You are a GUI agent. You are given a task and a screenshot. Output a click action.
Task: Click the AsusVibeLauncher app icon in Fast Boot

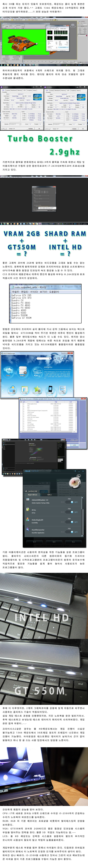point(28,529)
